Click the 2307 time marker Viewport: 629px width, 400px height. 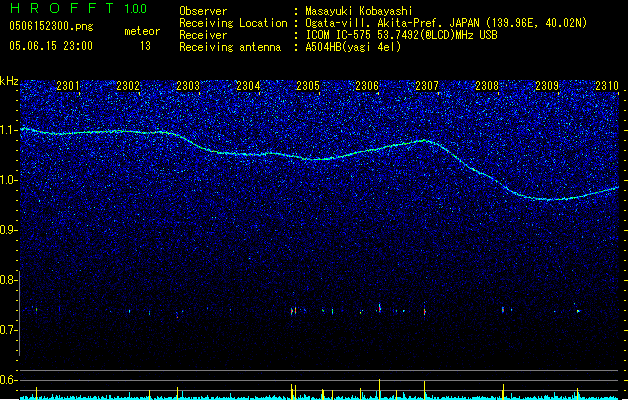pos(427,86)
